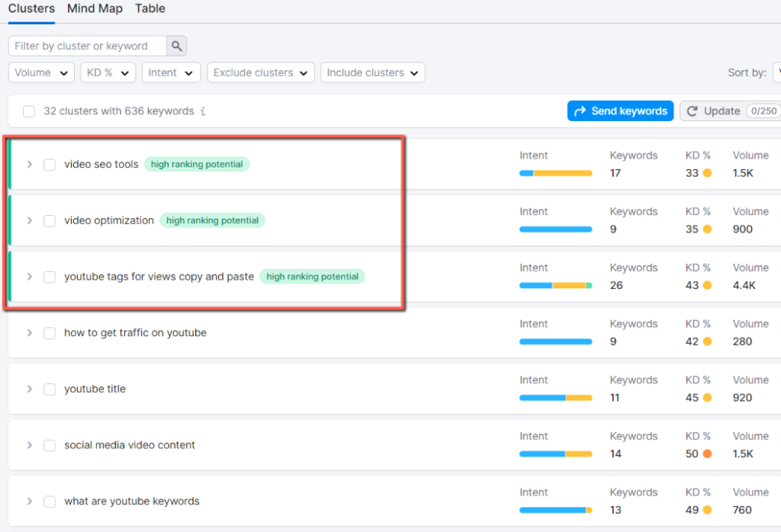Screen dimensions: 781x532
Task: Expand the how to get traffic on youtube cluster
Action: point(29,332)
